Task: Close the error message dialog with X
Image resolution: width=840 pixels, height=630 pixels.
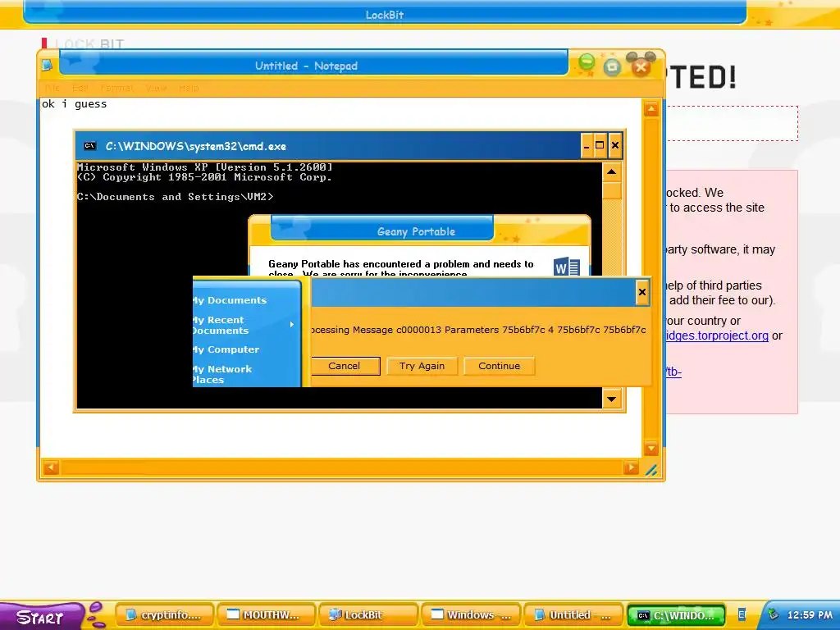Action: [641, 293]
